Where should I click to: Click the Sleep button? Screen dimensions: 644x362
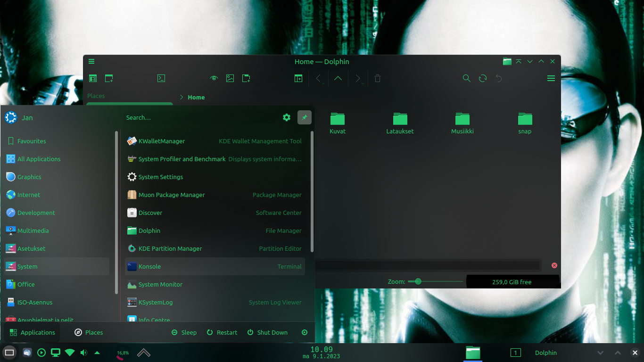click(x=184, y=332)
